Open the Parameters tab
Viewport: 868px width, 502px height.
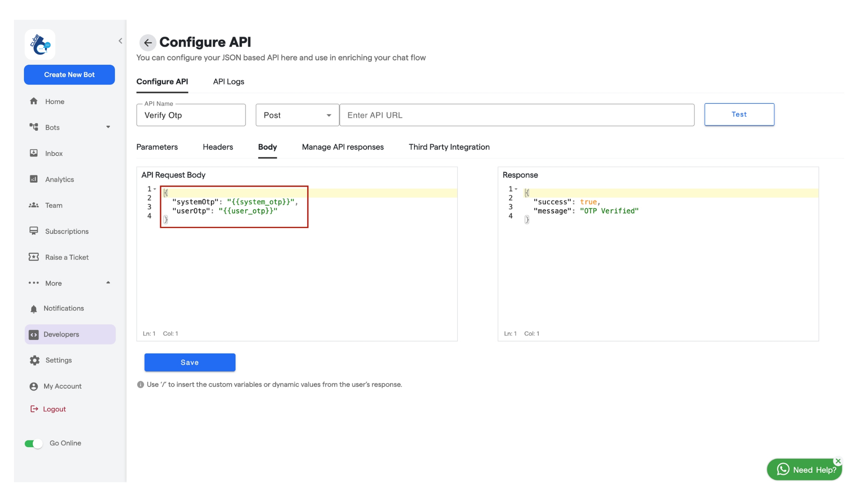coord(157,147)
